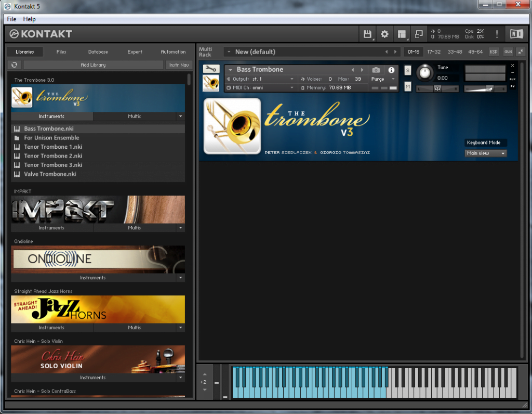Viewport: 532px width, 414px height.
Task: Expand the Jazz Horns library options arrow
Action: coord(180,327)
